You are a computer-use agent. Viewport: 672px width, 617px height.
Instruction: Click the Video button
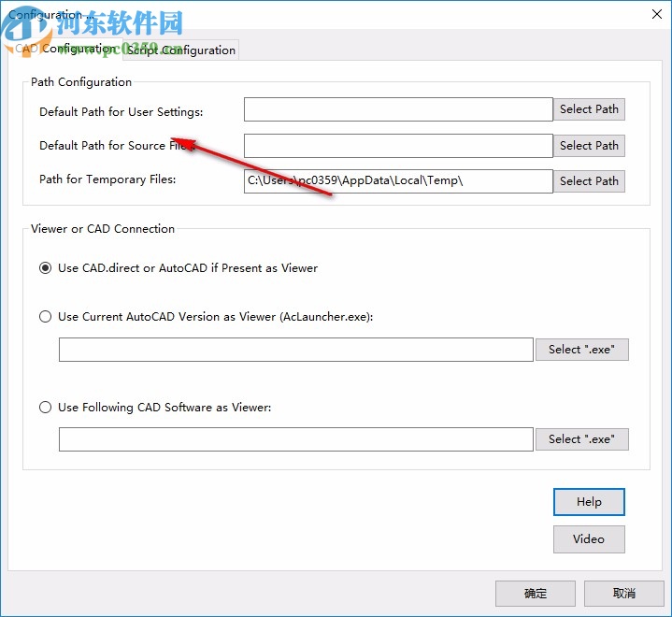point(589,539)
